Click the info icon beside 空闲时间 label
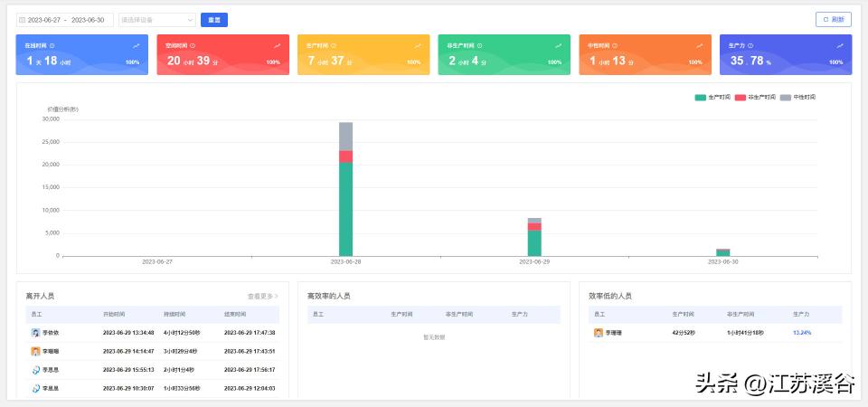 [192, 45]
